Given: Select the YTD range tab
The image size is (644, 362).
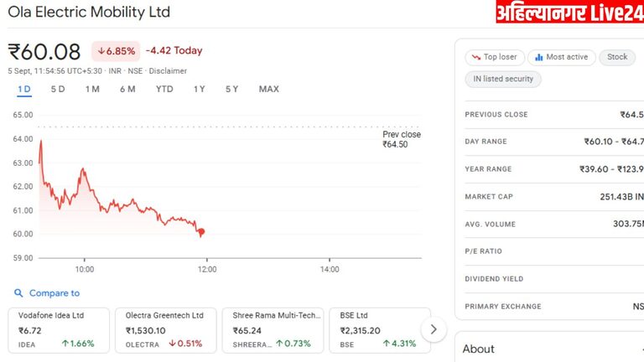Looking at the screenshot, I should tap(164, 89).
